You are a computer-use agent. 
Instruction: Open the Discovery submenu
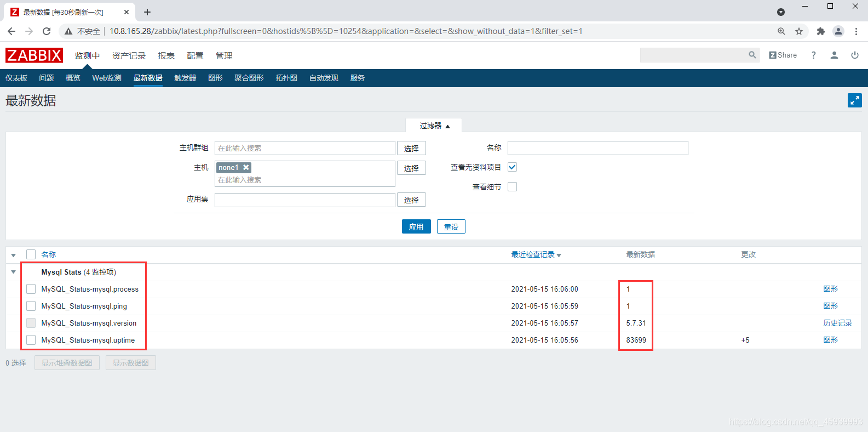tap(324, 78)
